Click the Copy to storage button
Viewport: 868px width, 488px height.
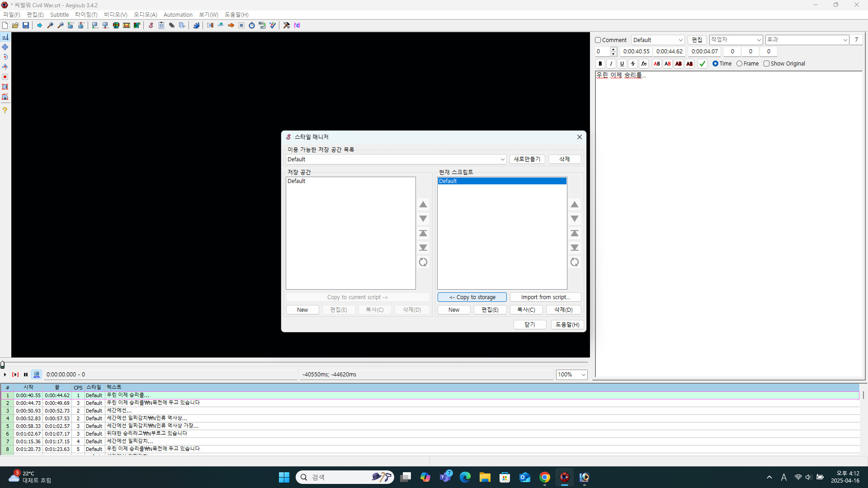click(472, 297)
